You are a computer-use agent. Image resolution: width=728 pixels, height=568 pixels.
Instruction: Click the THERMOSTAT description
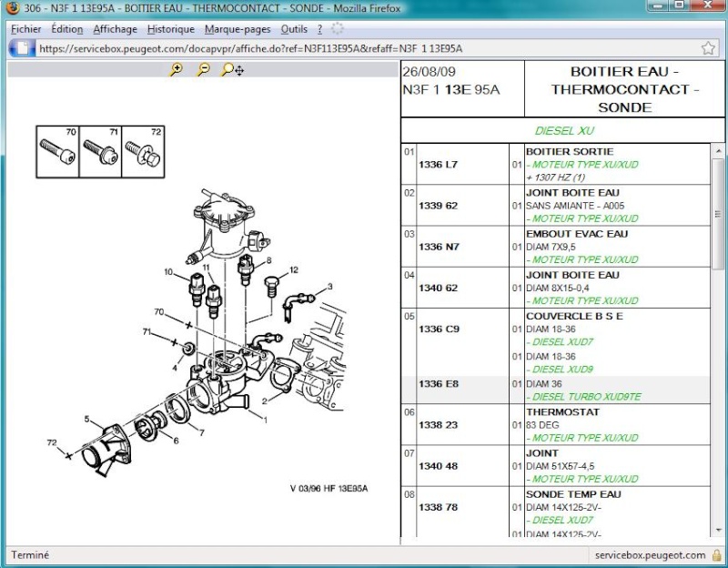click(562, 412)
